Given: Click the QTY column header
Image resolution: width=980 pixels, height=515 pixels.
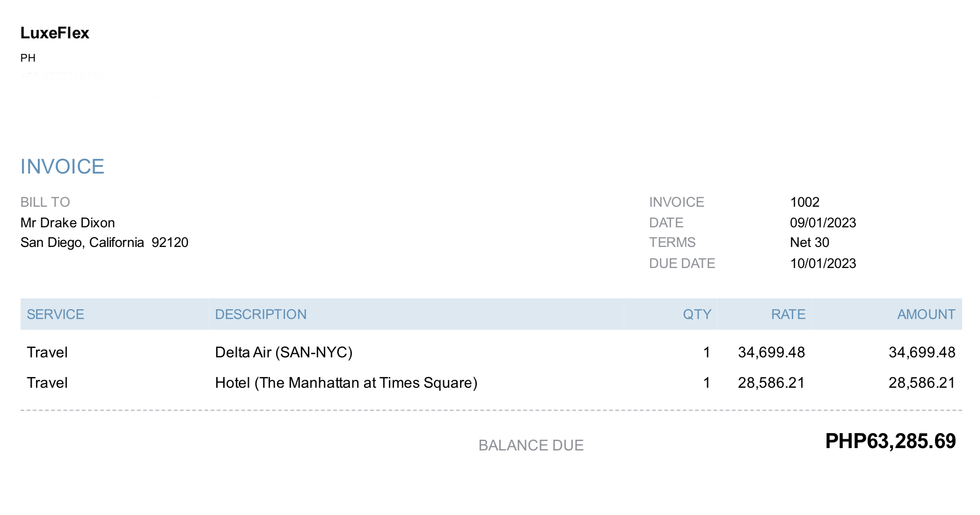Looking at the screenshot, I should (x=697, y=314).
